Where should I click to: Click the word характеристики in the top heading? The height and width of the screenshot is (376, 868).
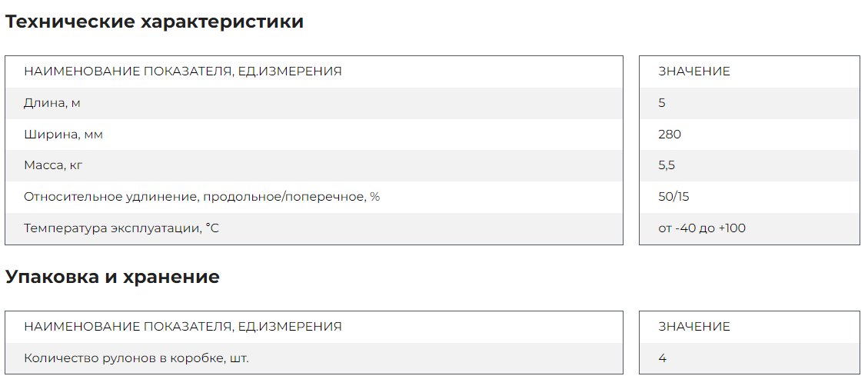tap(222, 22)
